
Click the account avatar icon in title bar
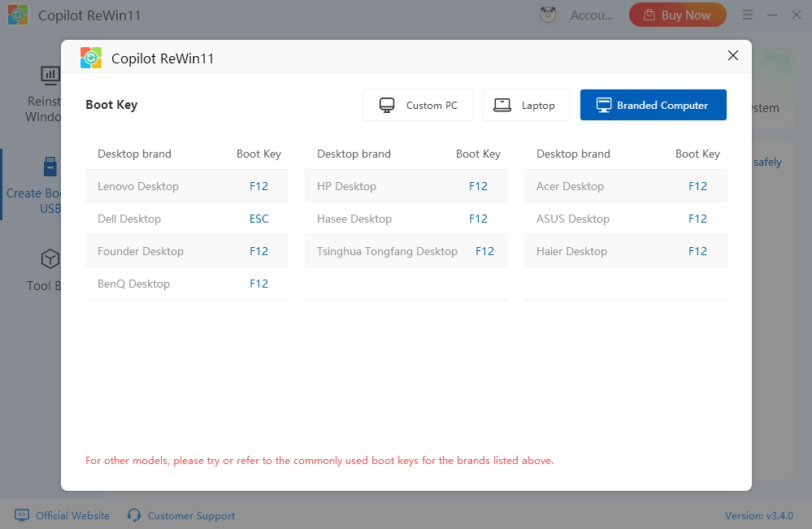click(x=548, y=15)
